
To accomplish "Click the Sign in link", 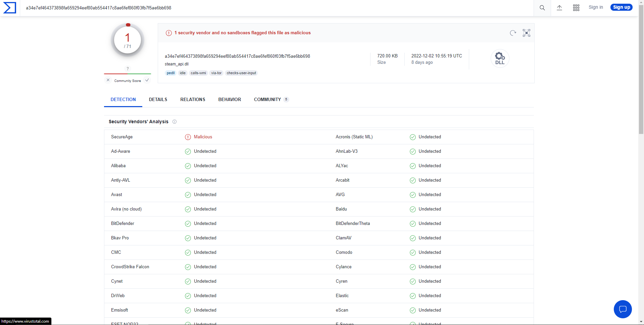I will point(595,7).
